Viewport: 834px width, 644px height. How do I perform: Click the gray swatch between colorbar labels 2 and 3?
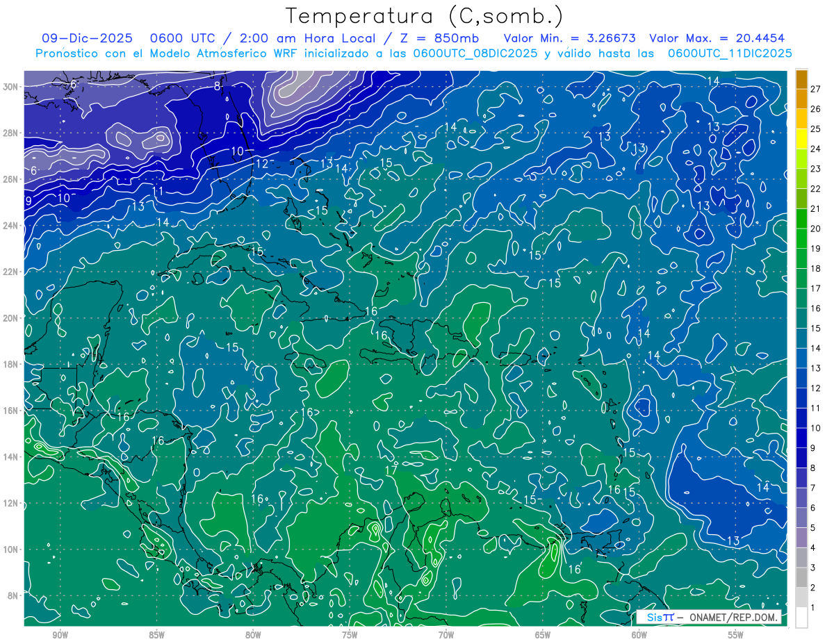tap(801, 577)
